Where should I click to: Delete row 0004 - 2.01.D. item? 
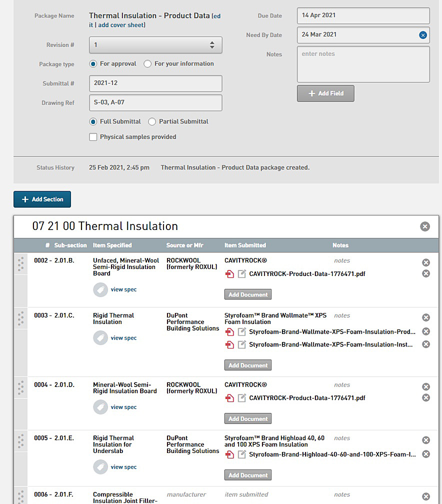click(426, 386)
